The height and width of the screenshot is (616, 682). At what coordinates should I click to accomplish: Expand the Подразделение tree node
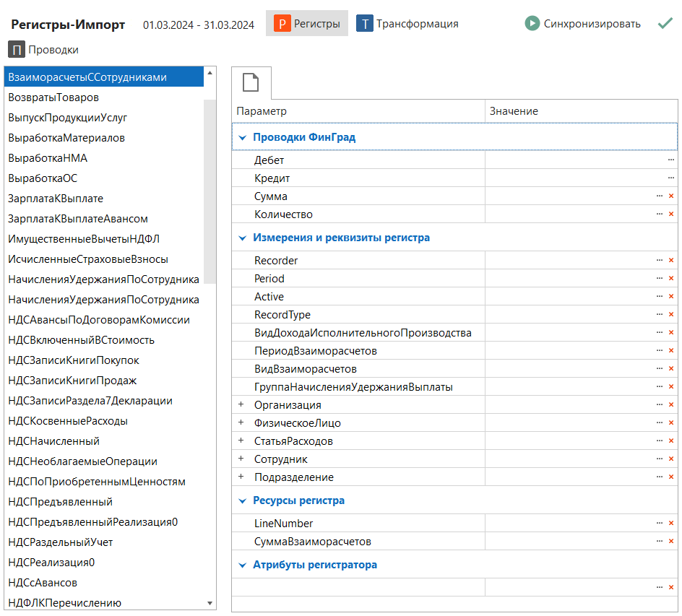pos(241,477)
